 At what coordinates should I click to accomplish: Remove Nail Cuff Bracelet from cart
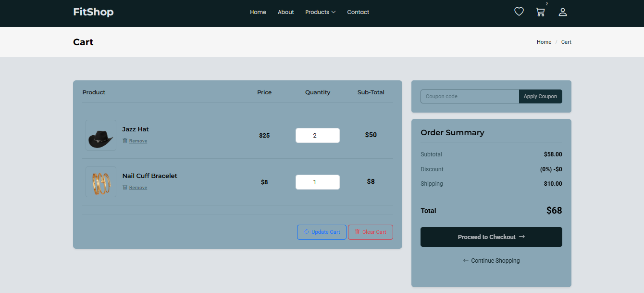(138, 188)
